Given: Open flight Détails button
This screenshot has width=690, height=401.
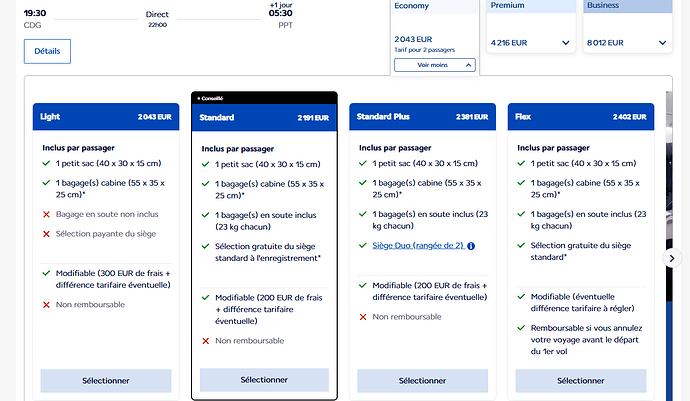Looking at the screenshot, I should click(47, 51).
